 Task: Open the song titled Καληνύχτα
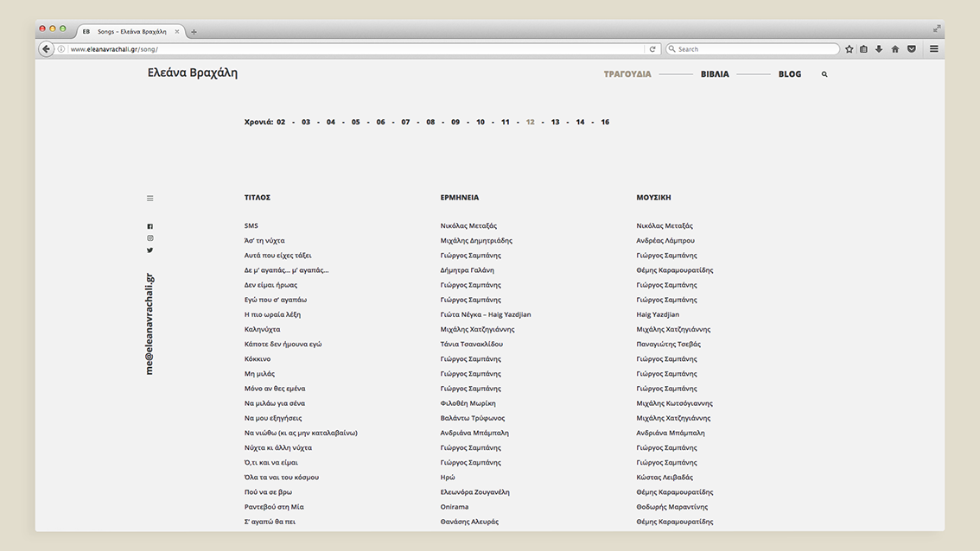tap(262, 329)
